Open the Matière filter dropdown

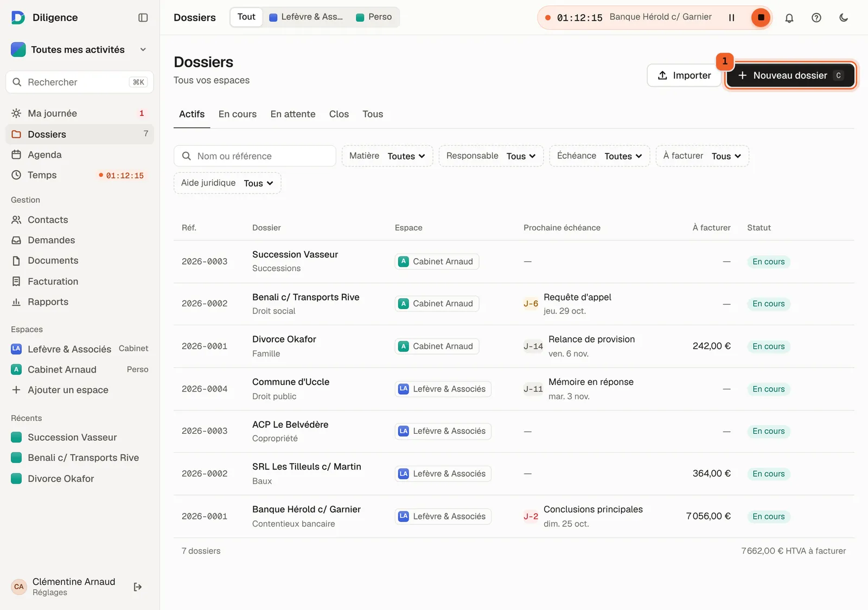387,156
